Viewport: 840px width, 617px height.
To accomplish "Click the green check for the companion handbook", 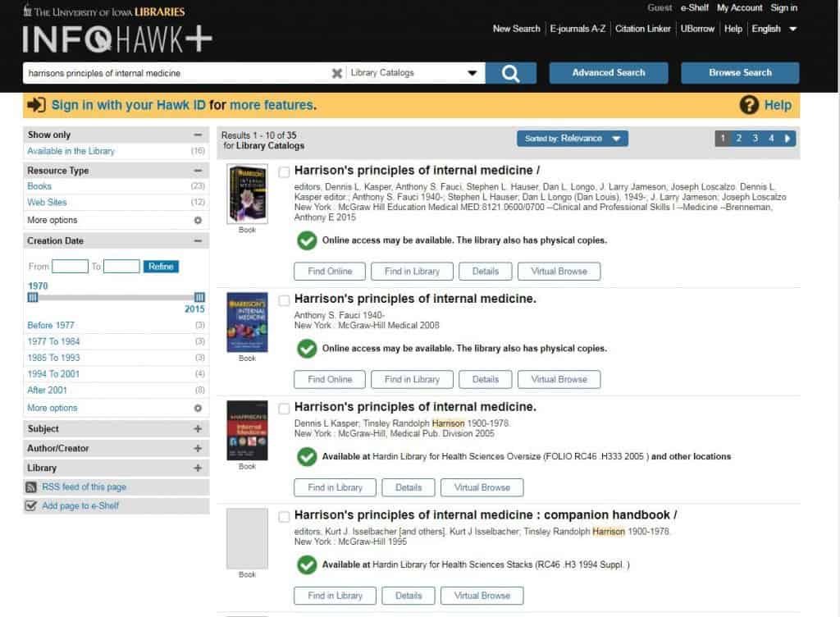I will coord(307,565).
